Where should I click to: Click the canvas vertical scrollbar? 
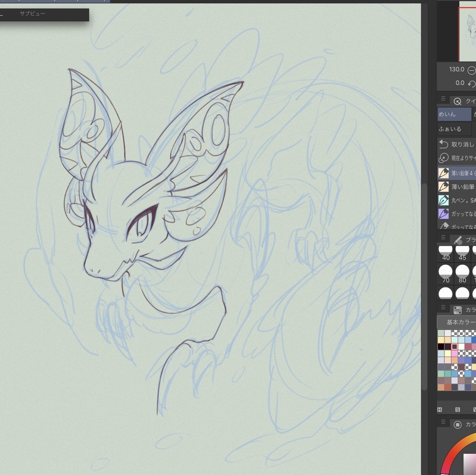click(425, 286)
